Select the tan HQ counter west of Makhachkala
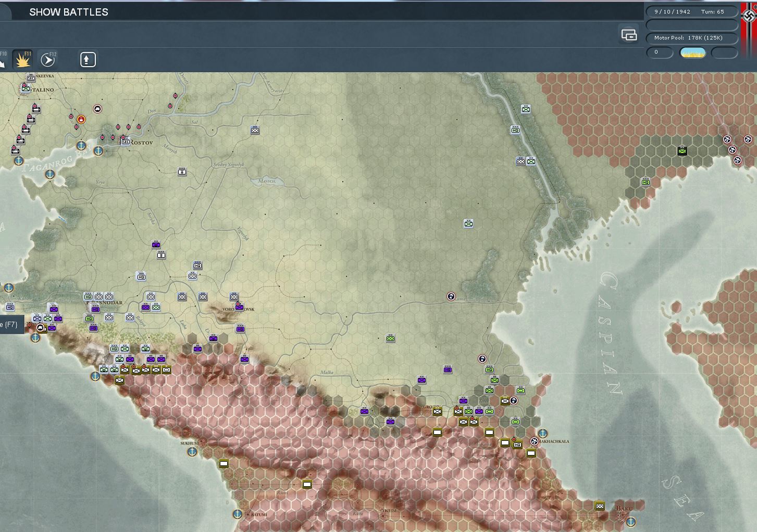The width and height of the screenshot is (757, 532). [x=517, y=444]
